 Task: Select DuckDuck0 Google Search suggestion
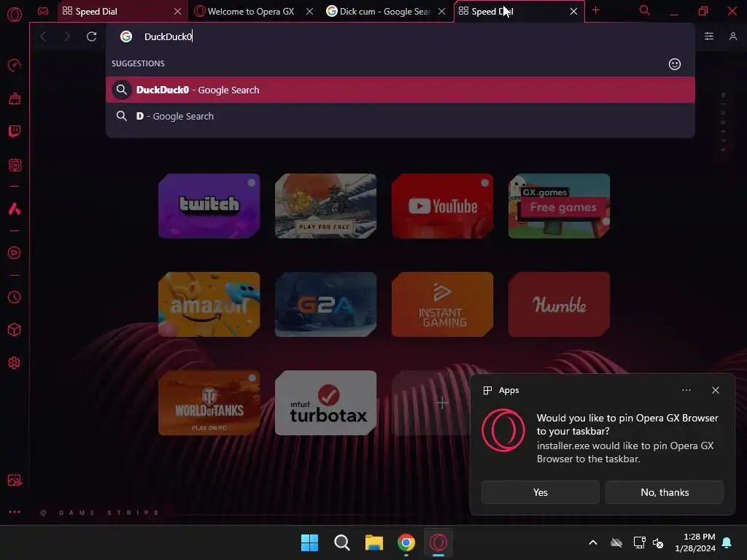point(400,90)
